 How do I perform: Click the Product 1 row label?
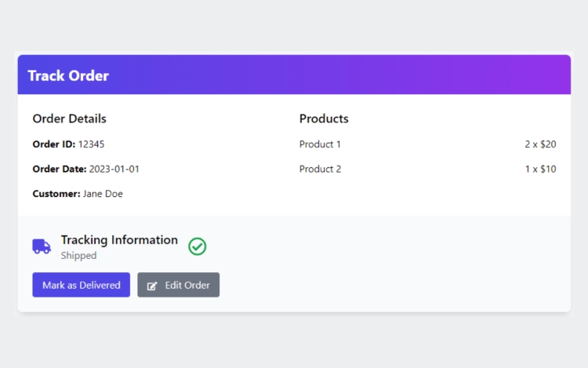coord(320,144)
